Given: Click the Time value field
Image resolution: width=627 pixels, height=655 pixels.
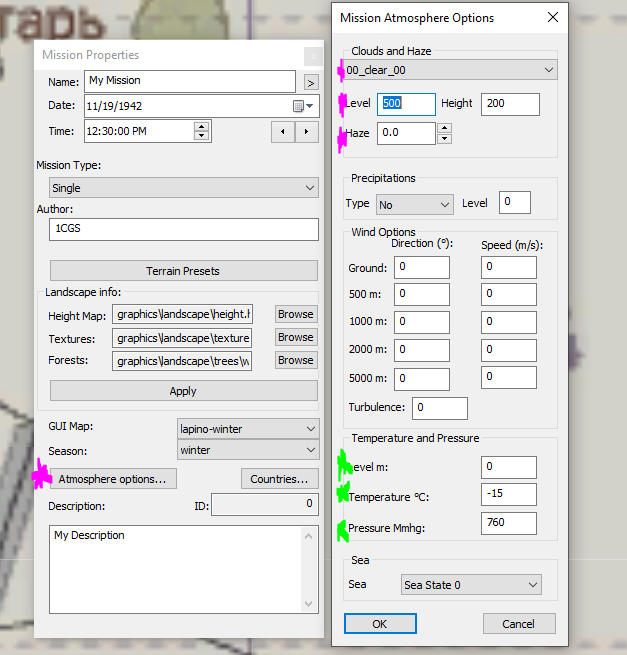Looking at the screenshot, I should pos(140,132).
